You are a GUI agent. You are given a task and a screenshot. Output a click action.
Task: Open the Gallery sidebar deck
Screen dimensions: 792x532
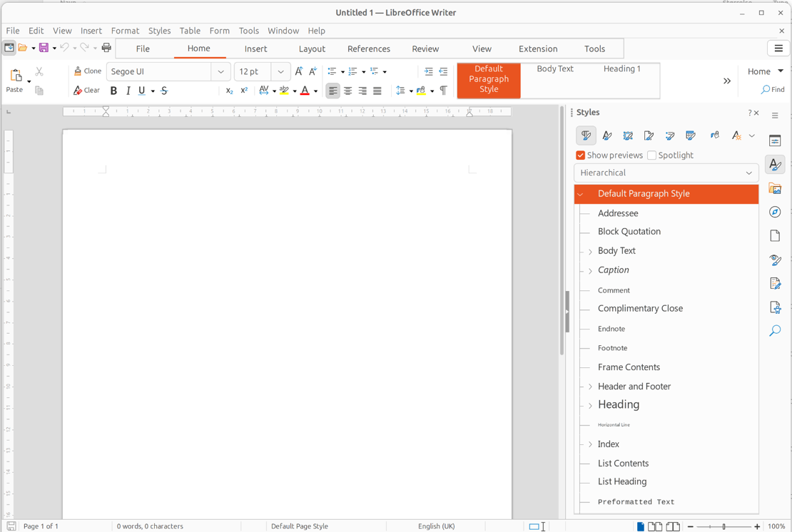click(775, 189)
